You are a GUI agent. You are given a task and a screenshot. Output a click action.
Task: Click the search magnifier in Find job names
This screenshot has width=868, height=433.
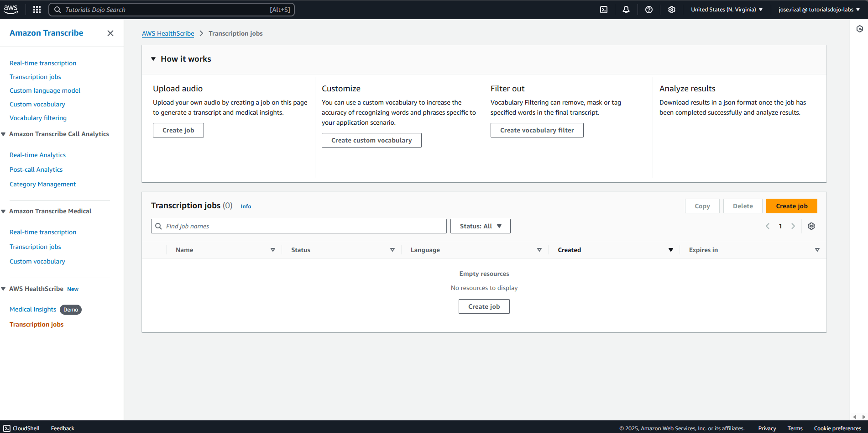pos(159,226)
